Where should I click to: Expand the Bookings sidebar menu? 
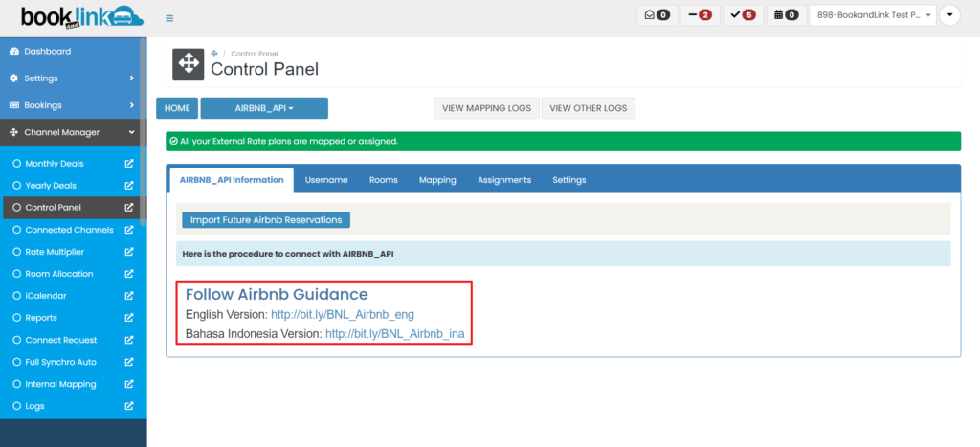tap(73, 105)
